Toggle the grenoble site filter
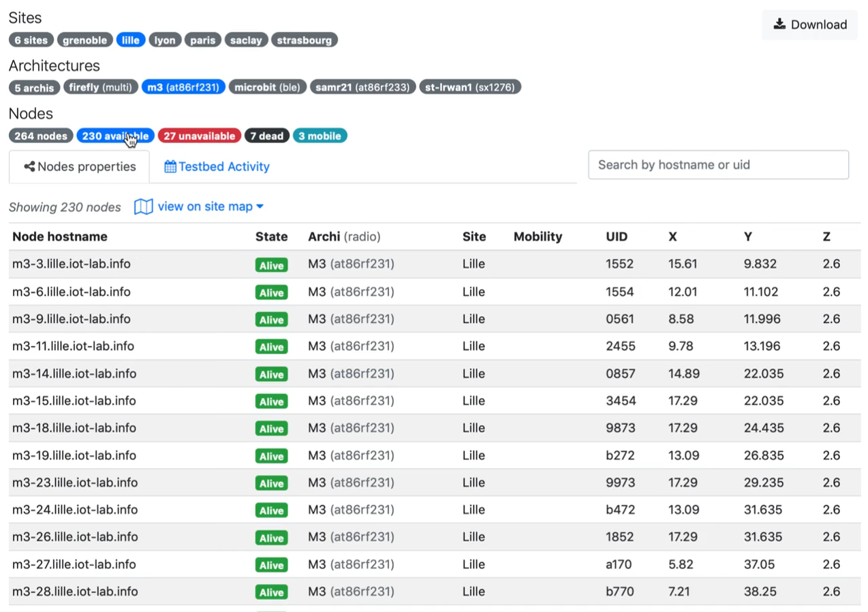The height and width of the screenshot is (612, 868). point(85,40)
